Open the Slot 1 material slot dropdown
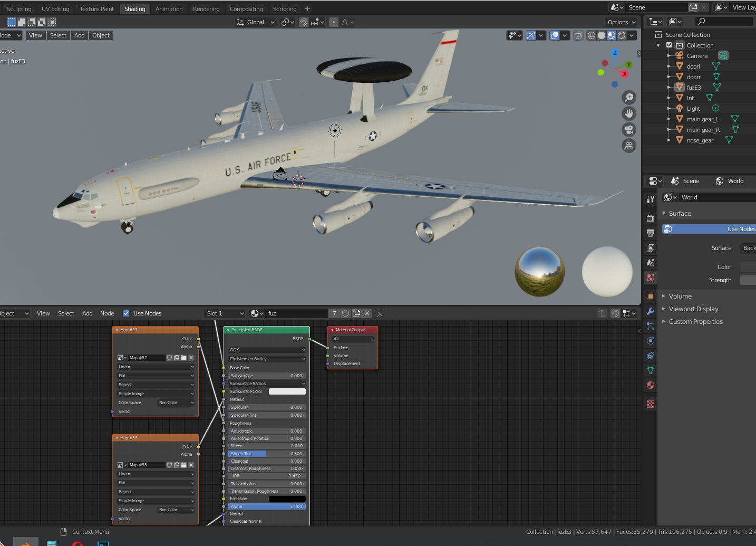Viewport: 756px width, 546px height. click(x=225, y=313)
